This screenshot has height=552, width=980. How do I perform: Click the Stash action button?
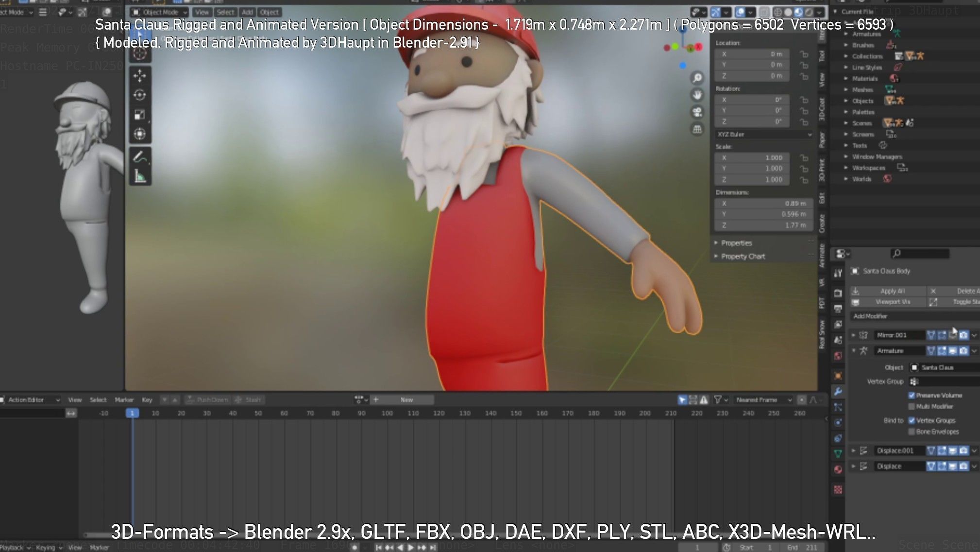(x=249, y=400)
